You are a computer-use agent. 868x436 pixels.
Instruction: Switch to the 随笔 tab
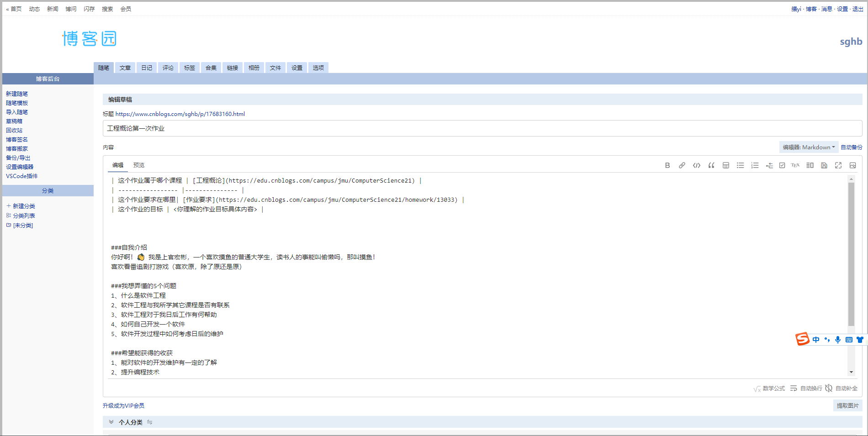pyautogui.click(x=104, y=68)
